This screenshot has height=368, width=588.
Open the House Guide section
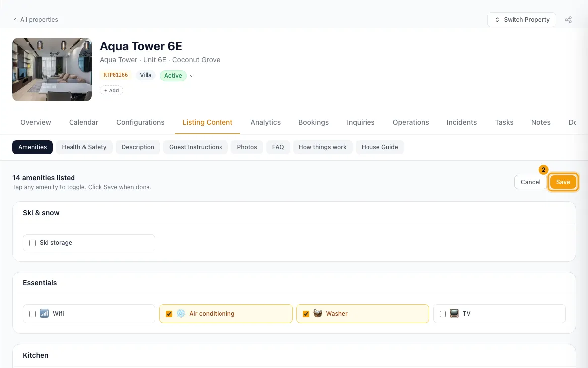coord(379,147)
